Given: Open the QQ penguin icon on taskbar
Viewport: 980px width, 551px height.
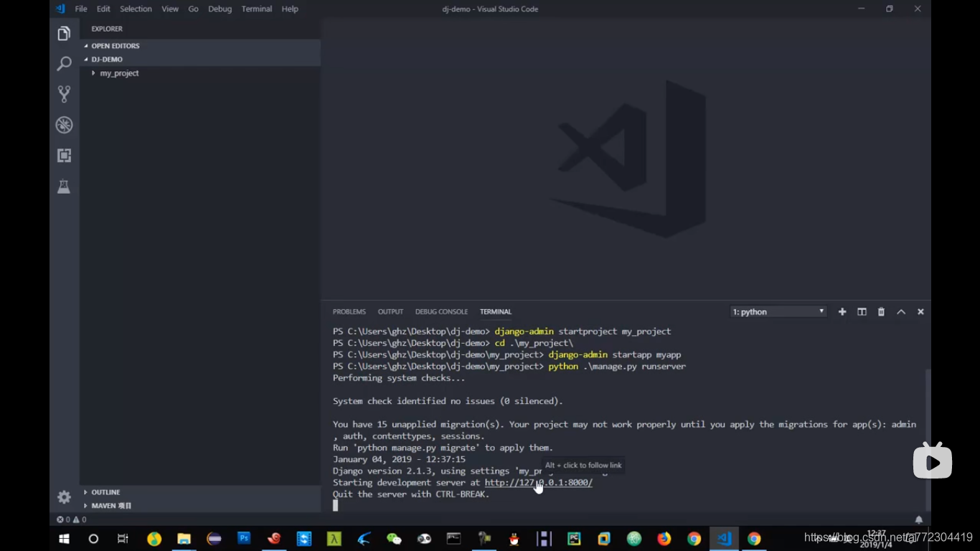Looking at the screenshot, I should (514, 539).
